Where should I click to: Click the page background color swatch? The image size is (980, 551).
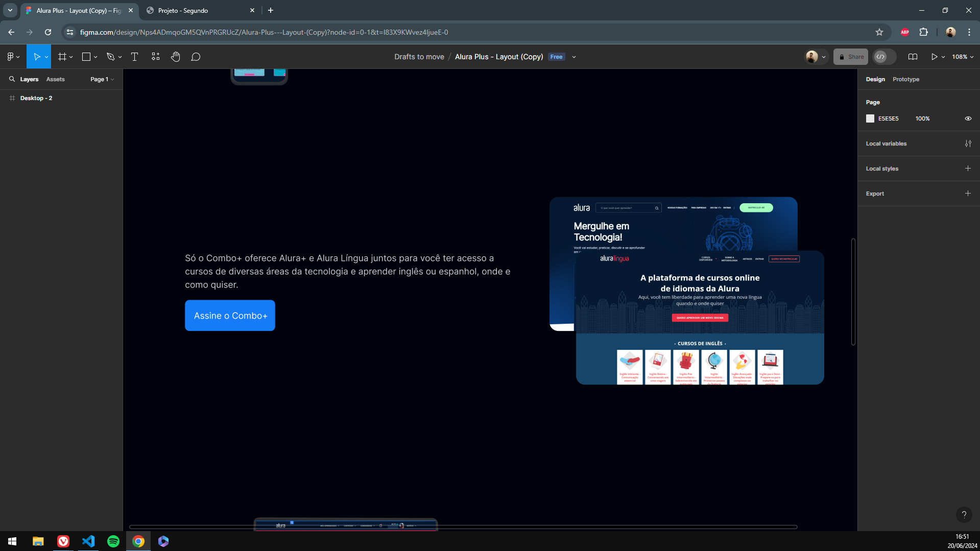(x=870, y=118)
